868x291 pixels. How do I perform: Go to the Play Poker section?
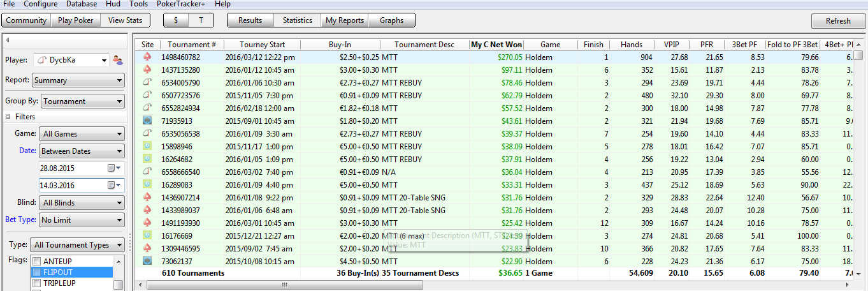[x=75, y=20]
